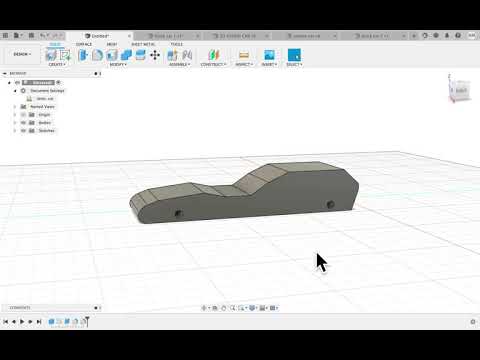480x360 pixels.
Task: Open timeline settings gear icon
Action: pyautogui.click(x=473, y=322)
